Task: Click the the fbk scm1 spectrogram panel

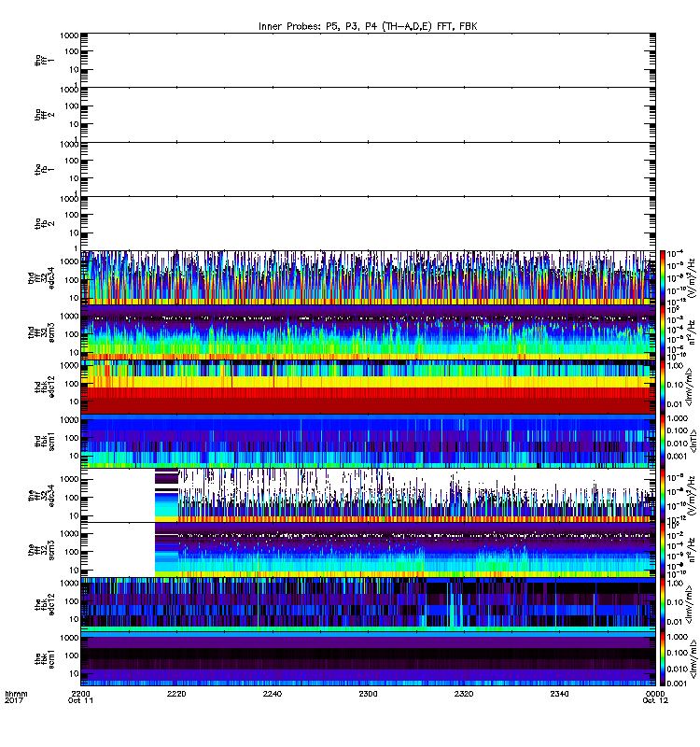Action: coord(368,660)
